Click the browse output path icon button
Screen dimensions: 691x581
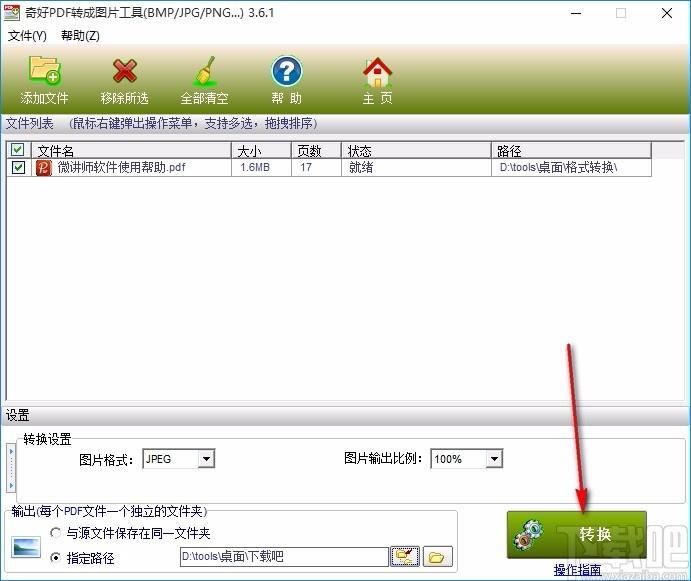tap(405, 556)
